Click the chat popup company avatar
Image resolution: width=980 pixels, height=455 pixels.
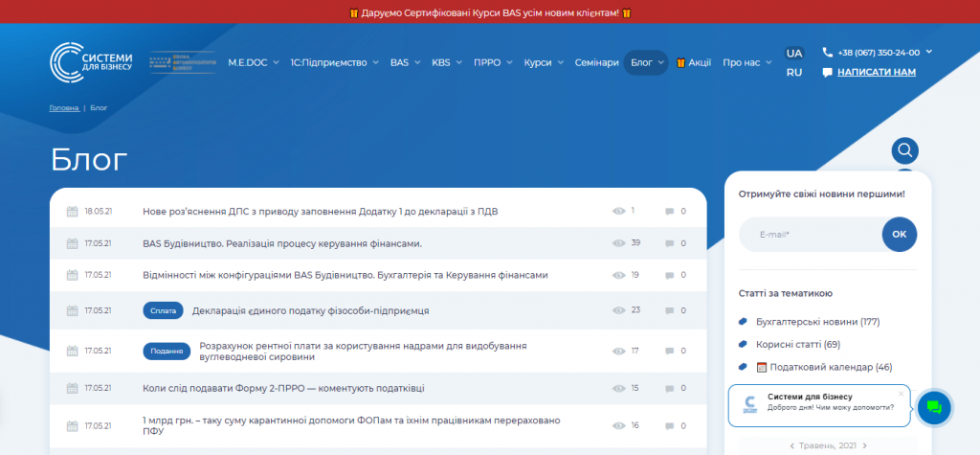[x=750, y=404]
